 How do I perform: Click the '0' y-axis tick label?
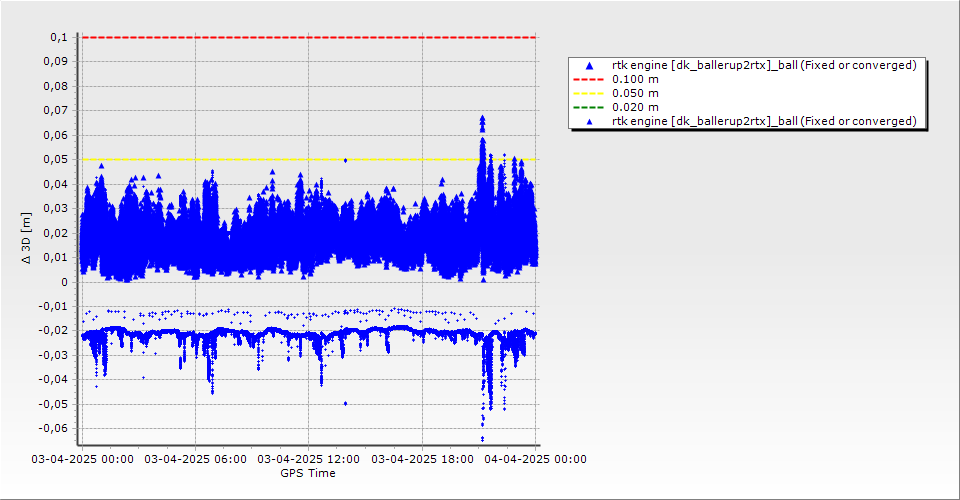[x=64, y=282]
